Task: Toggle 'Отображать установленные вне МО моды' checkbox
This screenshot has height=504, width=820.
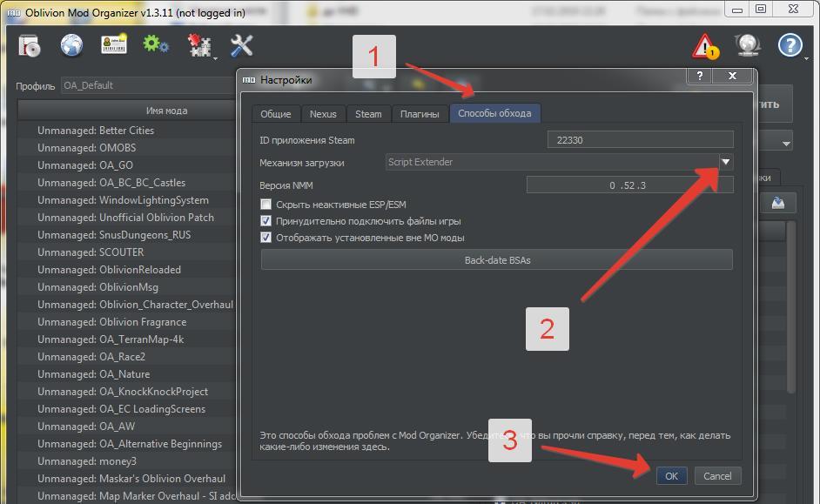Action: [266, 238]
